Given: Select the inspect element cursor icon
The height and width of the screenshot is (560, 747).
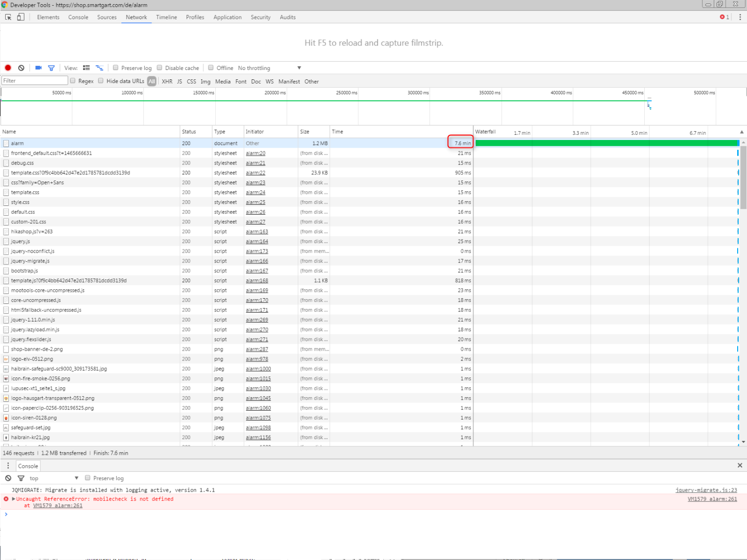Looking at the screenshot, I should click(8, 17).
